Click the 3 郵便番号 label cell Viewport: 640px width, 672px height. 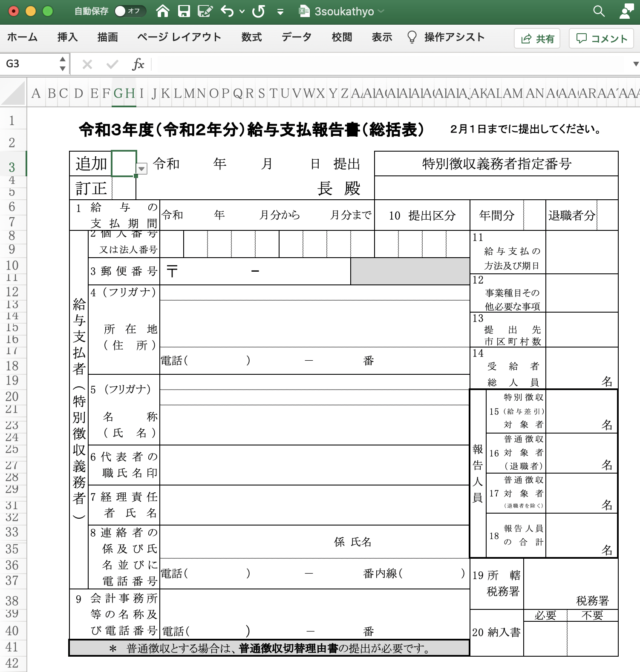(x=124, y=271)
